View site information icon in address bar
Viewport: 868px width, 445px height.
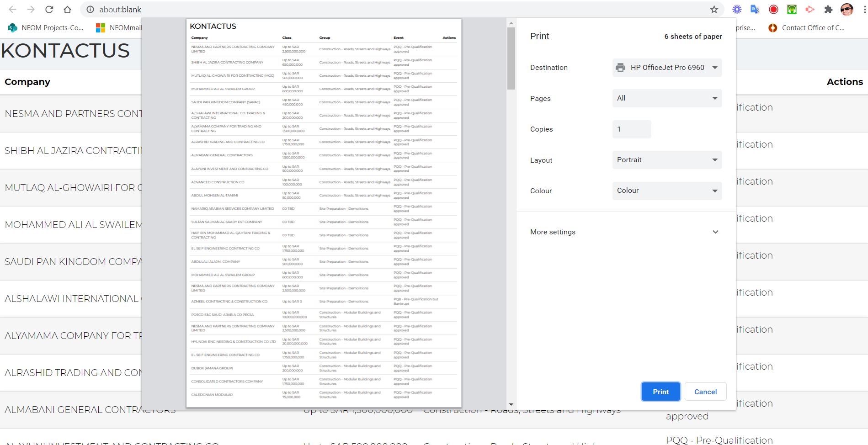tap(91, 10)
